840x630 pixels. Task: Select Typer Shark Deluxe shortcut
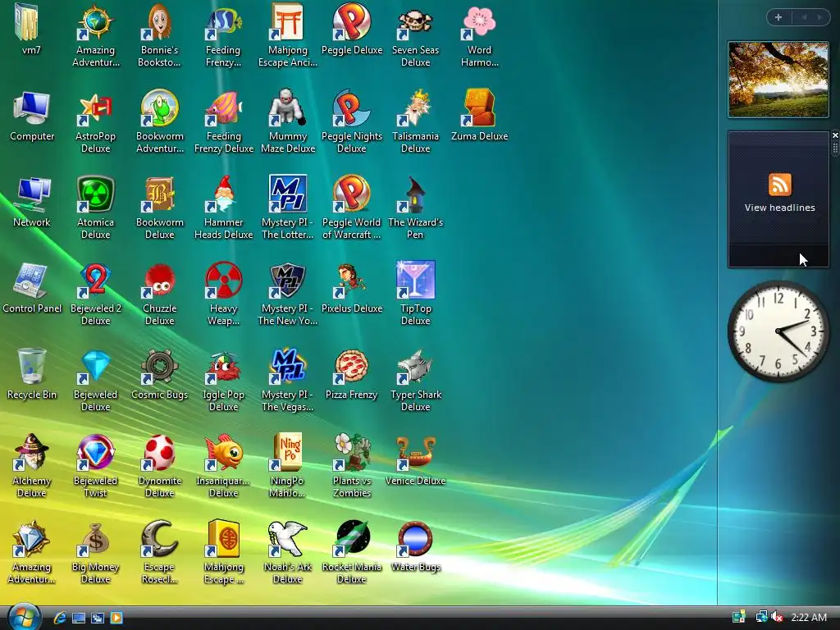pos(415,381)
